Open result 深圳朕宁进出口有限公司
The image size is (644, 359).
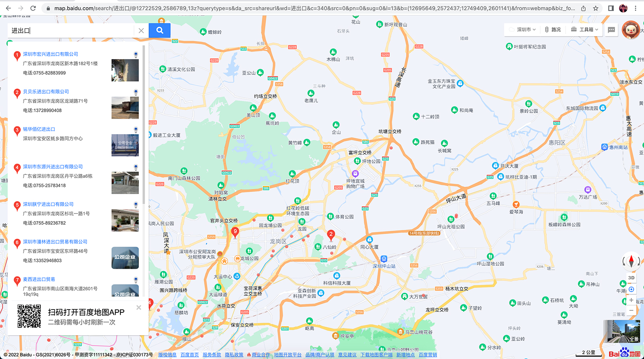(48, 204)
